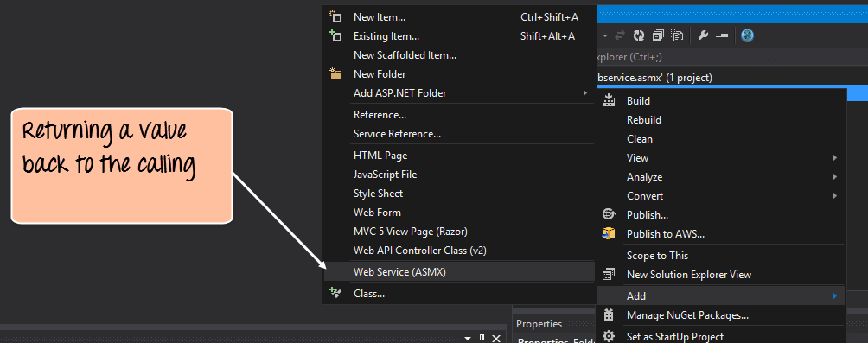Click the Properties panel title
868x343 pixels.
[539, 324]
